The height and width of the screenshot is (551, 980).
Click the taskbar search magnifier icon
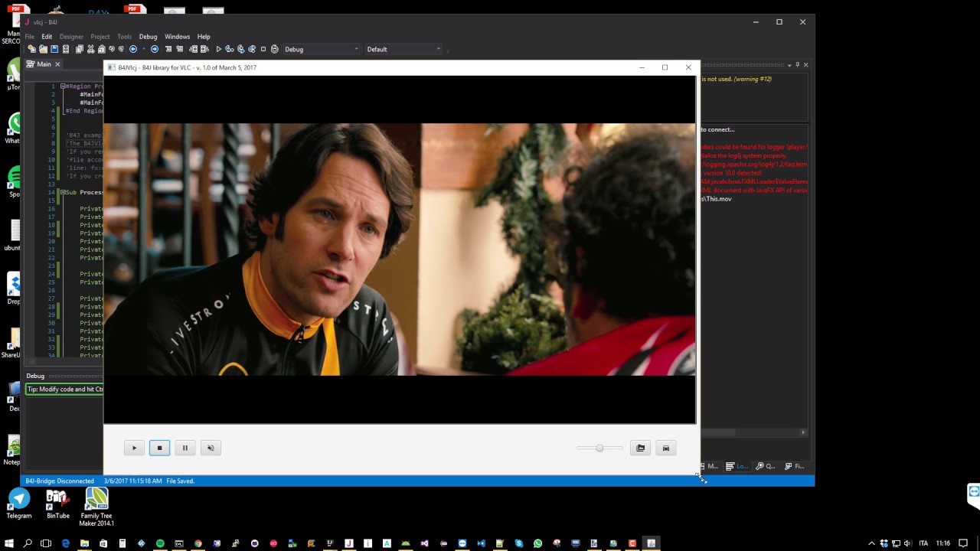click(28, 543)
